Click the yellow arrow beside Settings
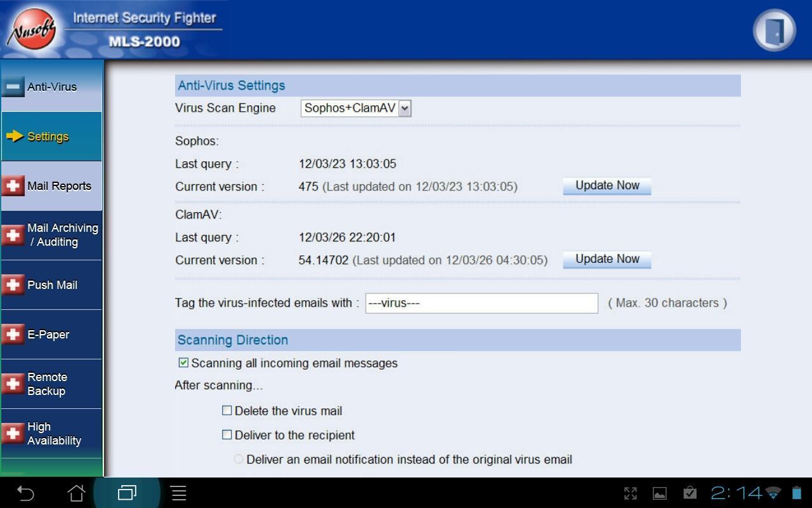This screenshot has height=508, width=812. tap(15, 137)
